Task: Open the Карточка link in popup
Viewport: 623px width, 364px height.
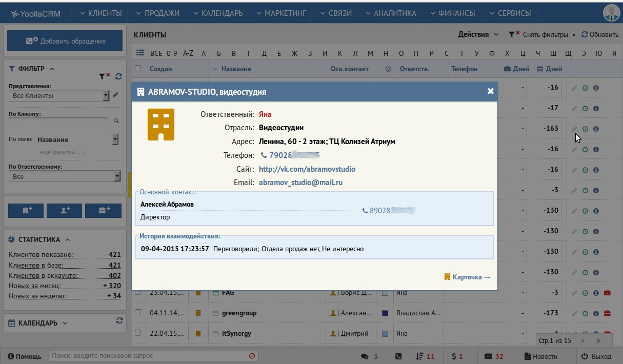Action: point(467,277)
